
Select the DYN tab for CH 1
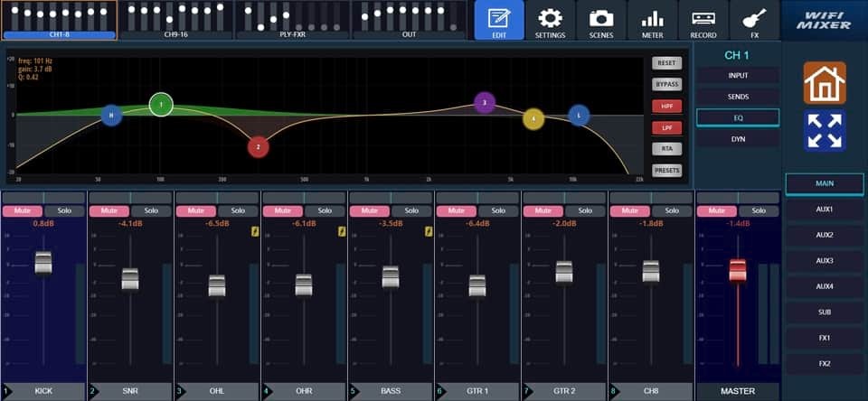[738, 139]
